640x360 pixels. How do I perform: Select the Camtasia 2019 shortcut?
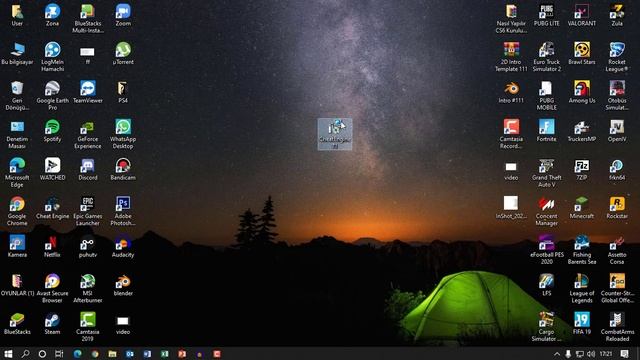tap(88, 327)
